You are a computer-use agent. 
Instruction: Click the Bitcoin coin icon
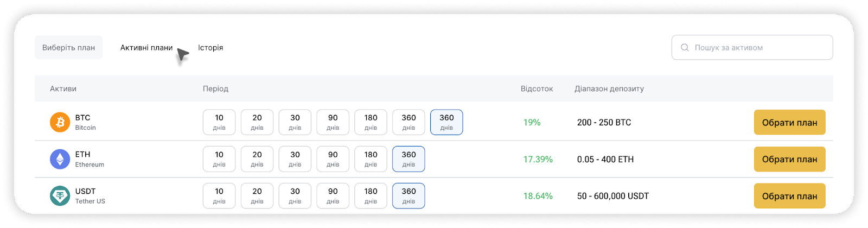click(x=60, y=122)
